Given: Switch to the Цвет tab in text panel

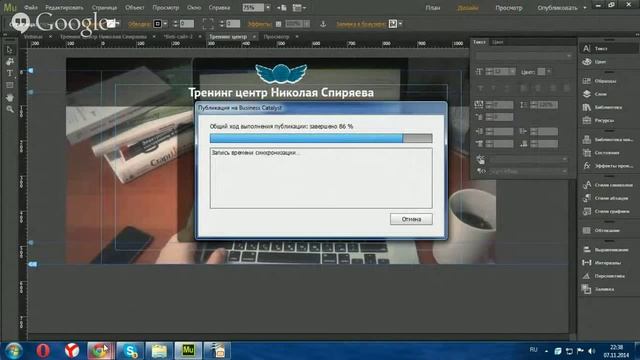Looking at the screenshot, I should coord(498,42).
